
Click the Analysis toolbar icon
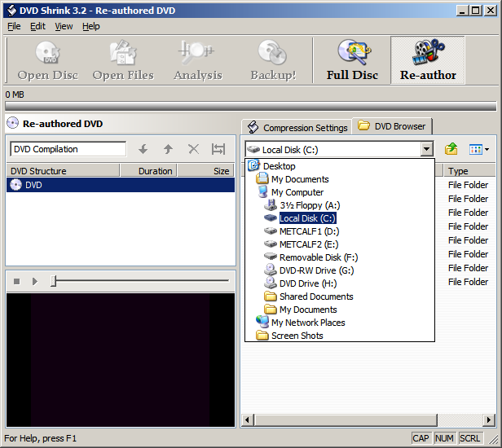pyautogui.click(x=198, y=60)
